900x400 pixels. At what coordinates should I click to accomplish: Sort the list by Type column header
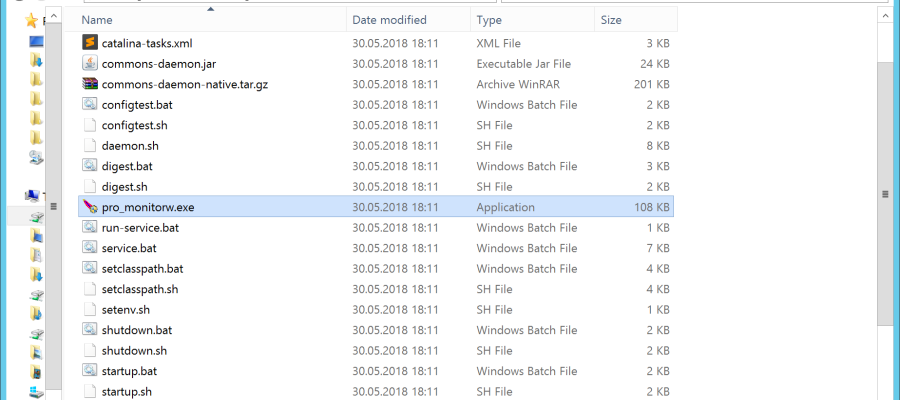coord(490,20)
